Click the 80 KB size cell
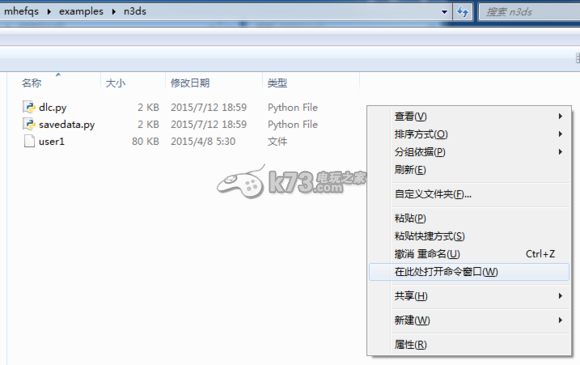The width and height of the screenshot is (580, 365). pos(145,141)
